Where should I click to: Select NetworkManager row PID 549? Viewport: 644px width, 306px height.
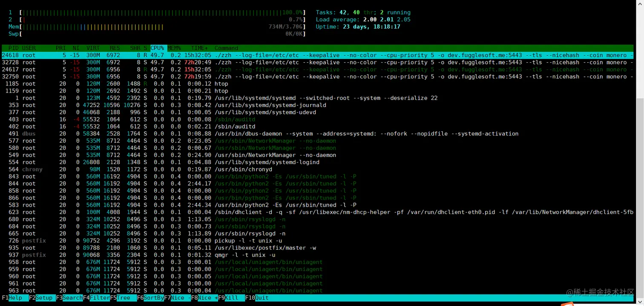tap(318, 155)
